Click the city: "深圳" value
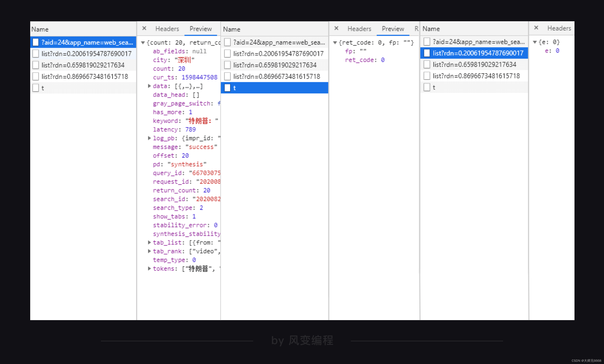Screen dimensions: 604x364 (x=184, y=60)
